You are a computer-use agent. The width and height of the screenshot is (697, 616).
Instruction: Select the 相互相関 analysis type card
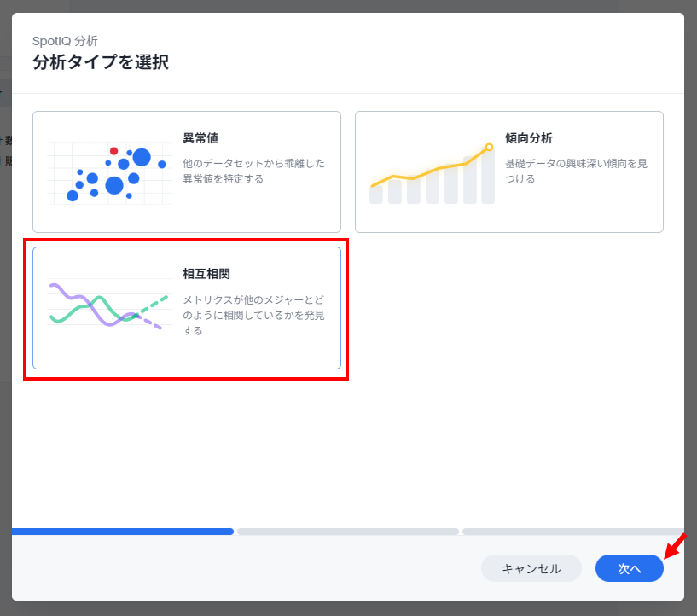[186, 308]
